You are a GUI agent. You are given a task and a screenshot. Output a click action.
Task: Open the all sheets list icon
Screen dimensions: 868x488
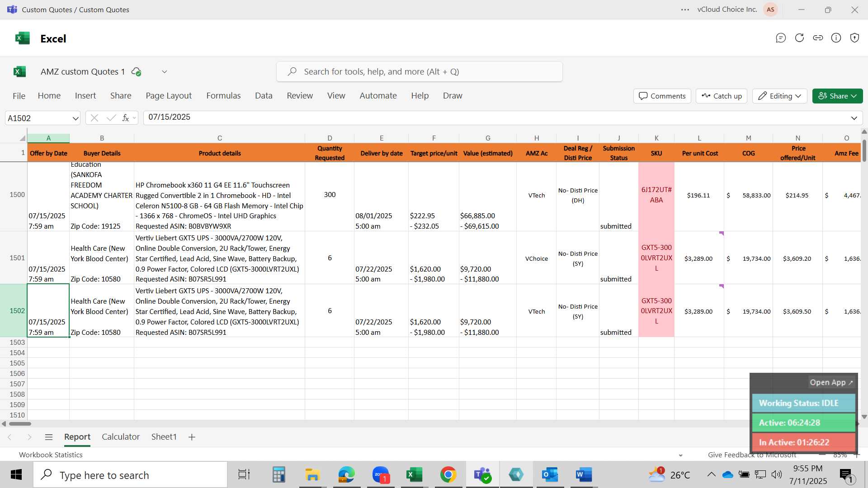[x=49, y=437]
